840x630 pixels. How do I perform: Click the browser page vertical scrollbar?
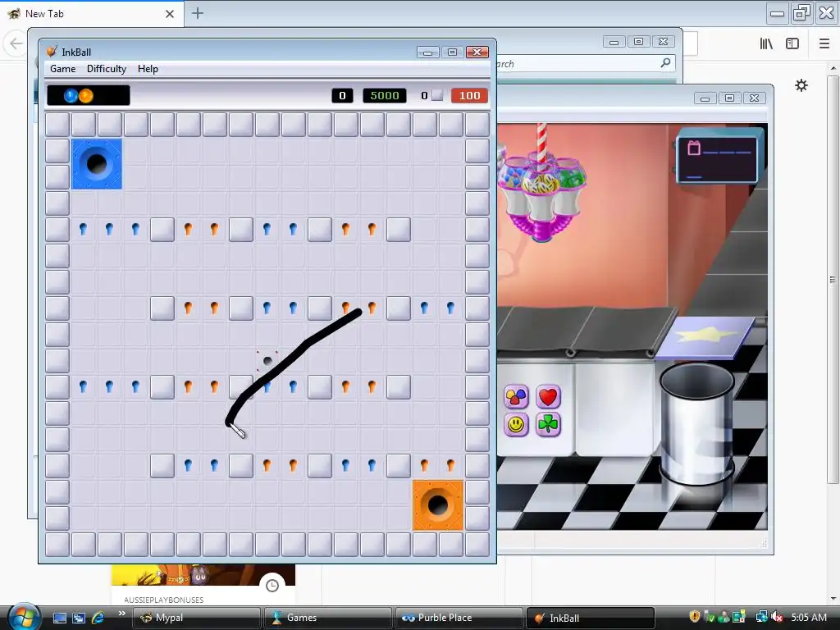pyautogui.click(x=833, y=279)
